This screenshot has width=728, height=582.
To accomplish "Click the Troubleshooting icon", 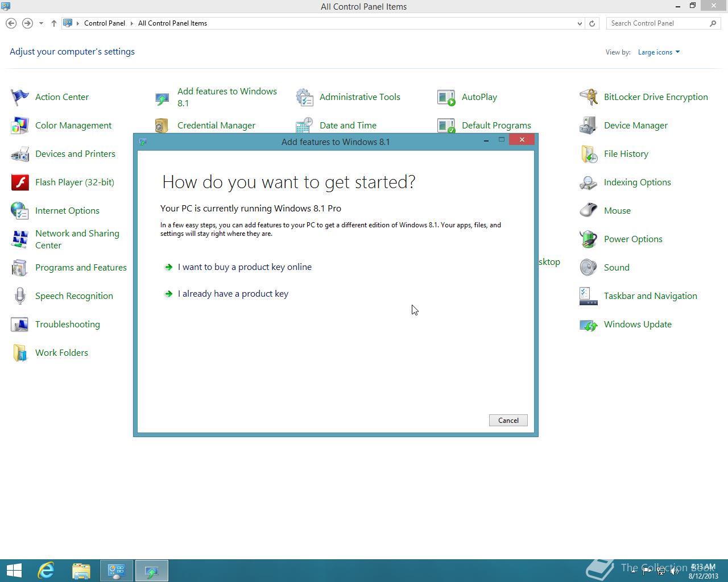I will 20,325.
